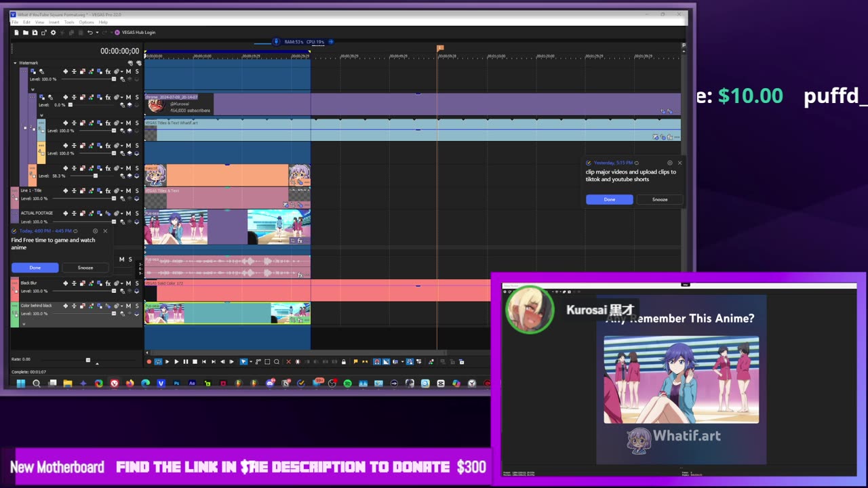Toggle Lock Envelopes to Events button
The image size is (868, 488).
pos(410,361)
